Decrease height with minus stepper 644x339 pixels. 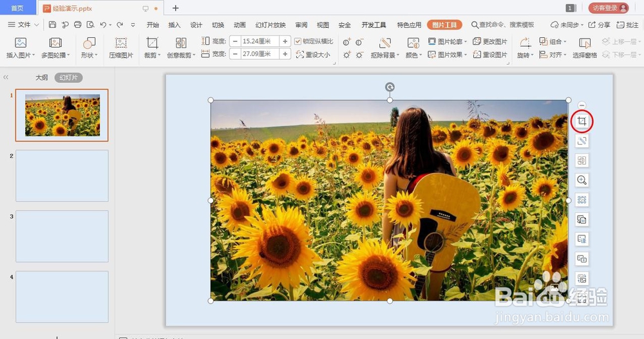[235, 41]
